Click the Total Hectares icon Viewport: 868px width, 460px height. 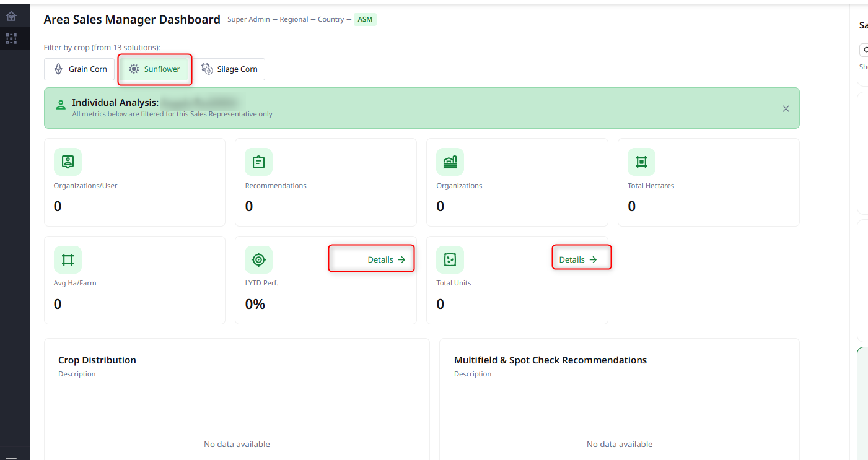(641, 162)
